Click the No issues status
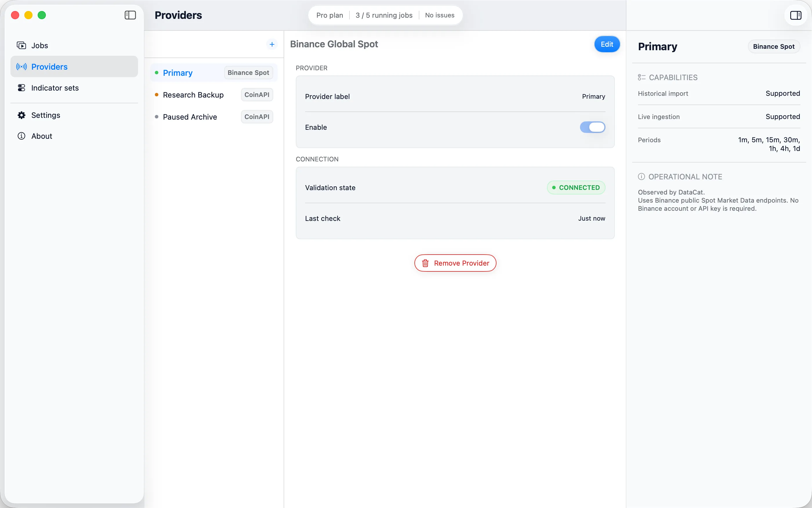Viewport: 812px width, 508px height. click(x=440, y=15)
